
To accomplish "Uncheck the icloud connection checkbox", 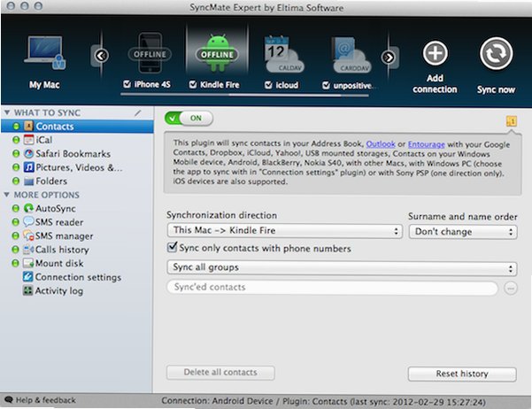I will (268, 85).
